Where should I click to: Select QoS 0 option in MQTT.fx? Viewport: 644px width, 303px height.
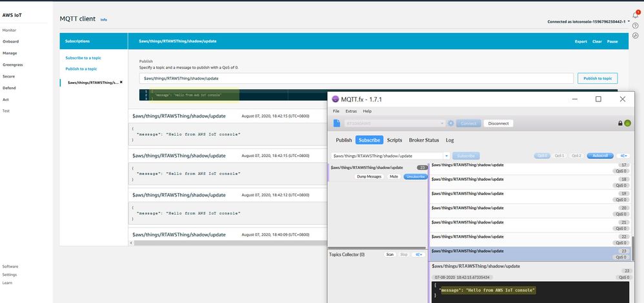point(542,156)
